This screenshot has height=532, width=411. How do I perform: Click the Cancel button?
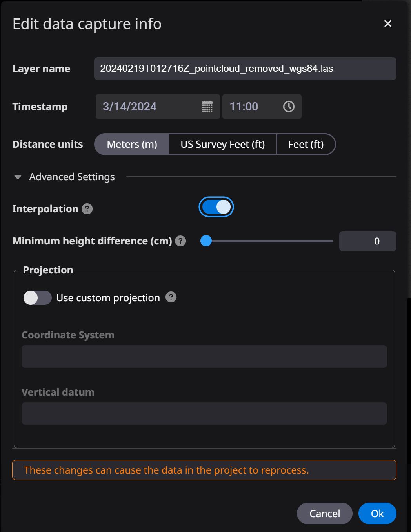(x=325, y=513)
